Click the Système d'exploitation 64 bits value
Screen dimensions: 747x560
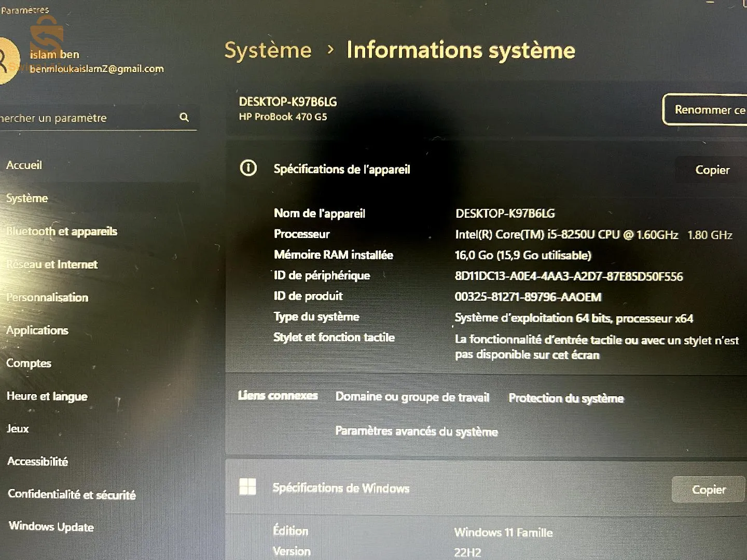click(574, 318)
